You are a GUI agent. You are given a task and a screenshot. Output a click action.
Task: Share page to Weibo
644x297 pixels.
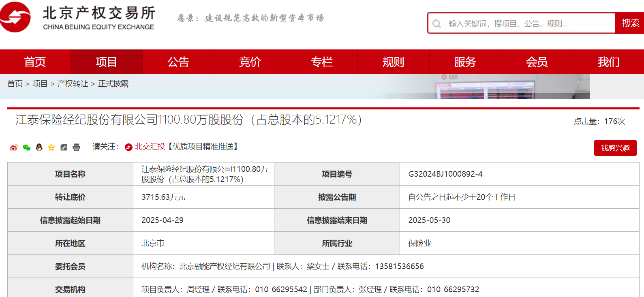click(14, 147)
